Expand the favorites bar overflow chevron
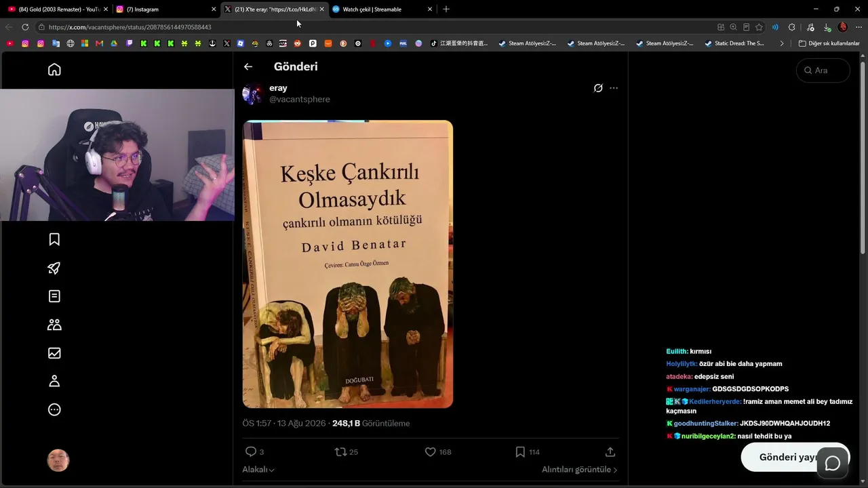 click(782, 43)
